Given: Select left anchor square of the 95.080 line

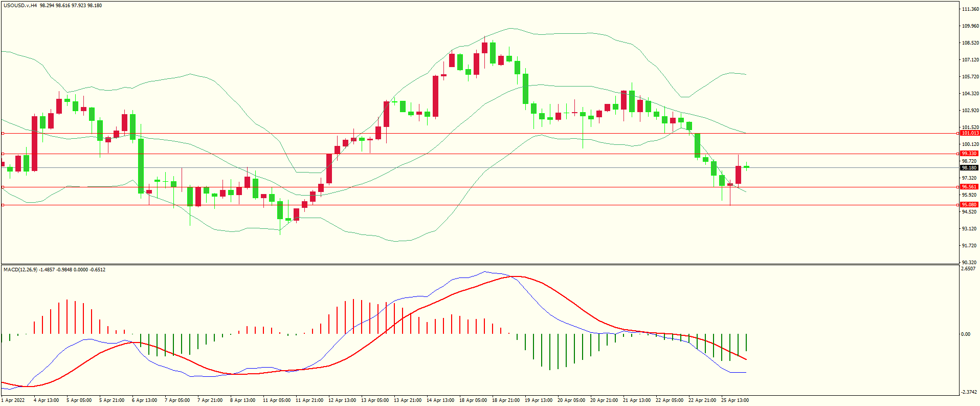Looking at the screenshot, I should pyautogui.click(x=3, y=205).
